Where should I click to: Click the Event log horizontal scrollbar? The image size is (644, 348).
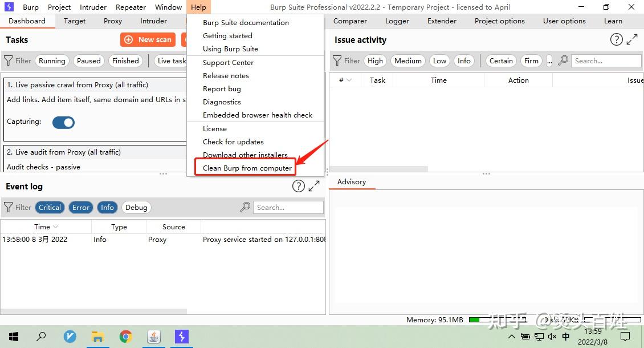tap(93, 311)
